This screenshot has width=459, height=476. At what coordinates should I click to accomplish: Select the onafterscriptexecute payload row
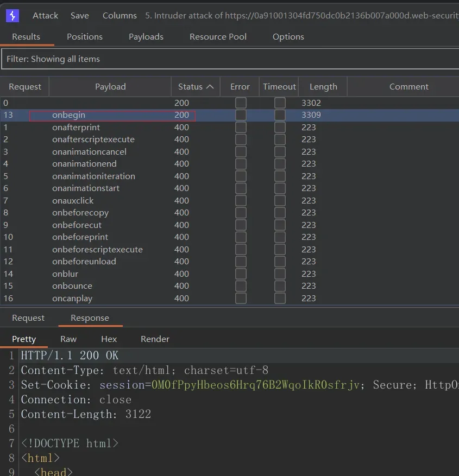tap(230, 139)
